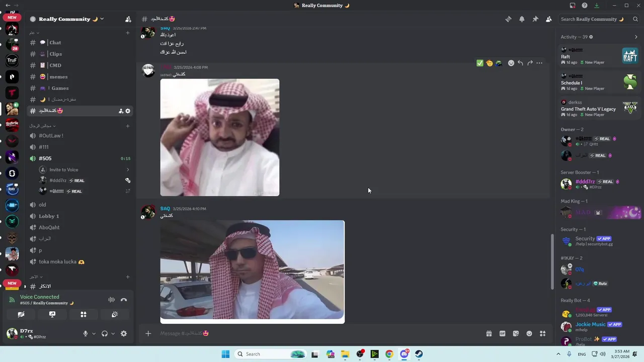Screen dimensions: 644x362
Task: Open gift picker in message bar
Action: (489, 333)
